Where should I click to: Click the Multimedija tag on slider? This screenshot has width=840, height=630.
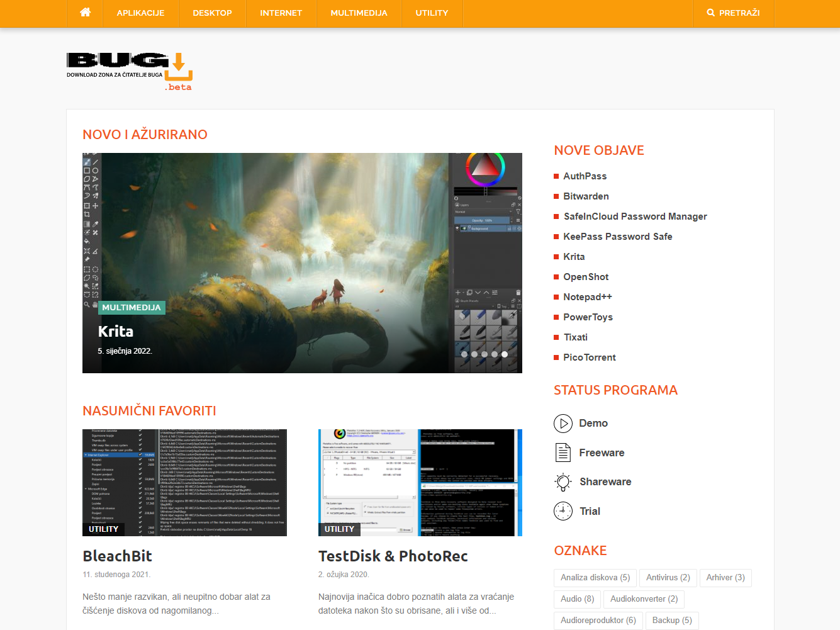coord(132,308)
